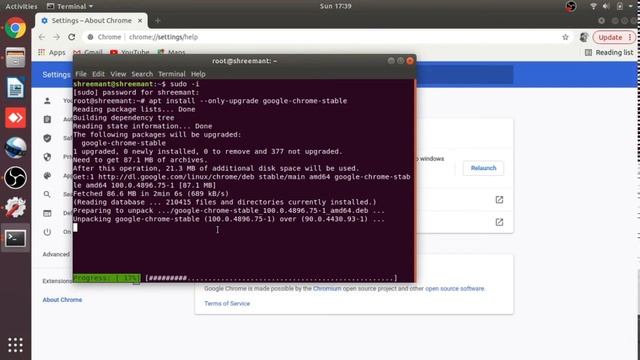Screen dimensions: 640x360
Task: Open the Chrome profile avatar
Action: tap(584, 37)
